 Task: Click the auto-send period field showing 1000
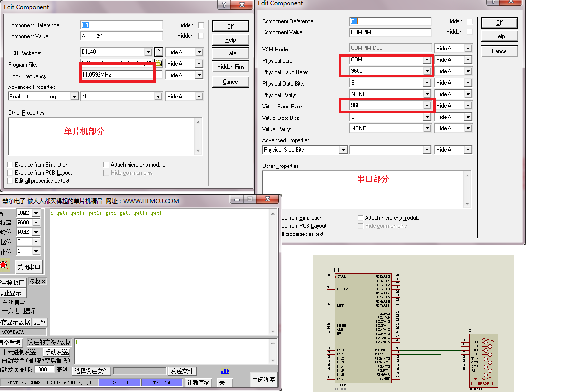45,369
